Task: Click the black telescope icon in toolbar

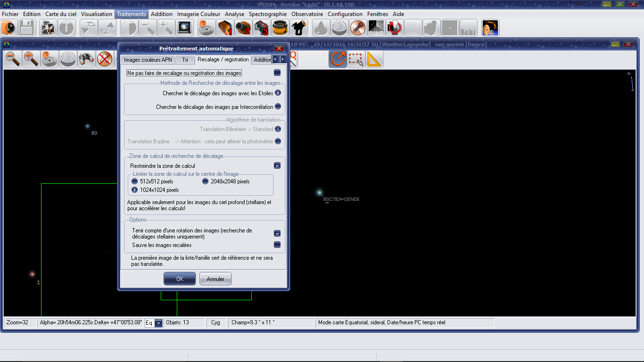Action: click(299, 28)
